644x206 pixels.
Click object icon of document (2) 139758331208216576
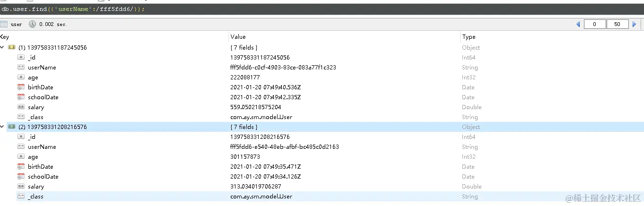tap(12, 127)
